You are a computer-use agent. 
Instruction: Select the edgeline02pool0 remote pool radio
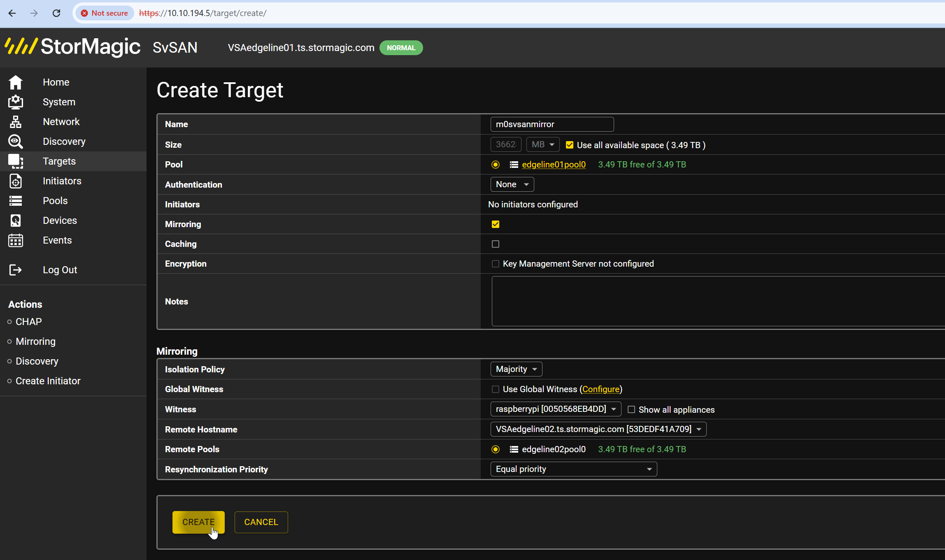[496, 449]
